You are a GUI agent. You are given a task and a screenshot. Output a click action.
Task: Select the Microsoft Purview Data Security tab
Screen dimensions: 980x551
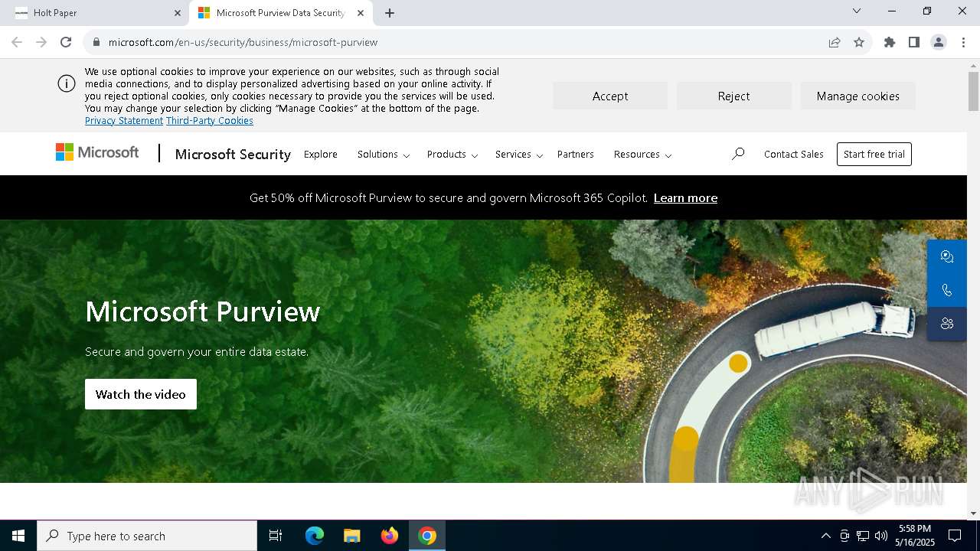pyautogui.click(x=280, y=13)
